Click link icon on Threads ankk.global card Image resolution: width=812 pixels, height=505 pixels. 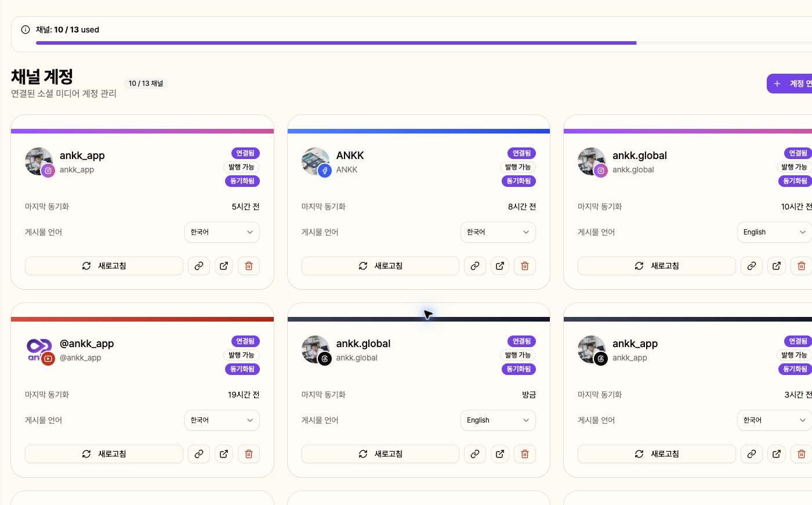[x=475, y=454]
